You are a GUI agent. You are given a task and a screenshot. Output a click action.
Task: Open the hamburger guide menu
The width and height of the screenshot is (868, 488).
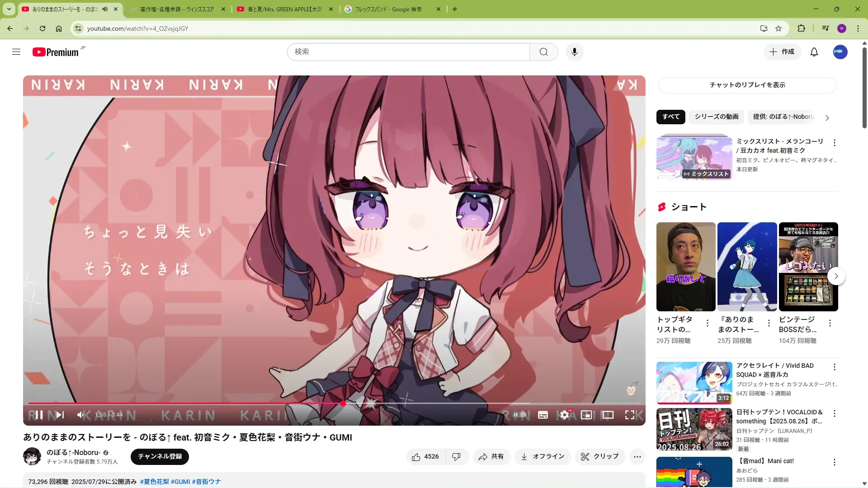16,52
